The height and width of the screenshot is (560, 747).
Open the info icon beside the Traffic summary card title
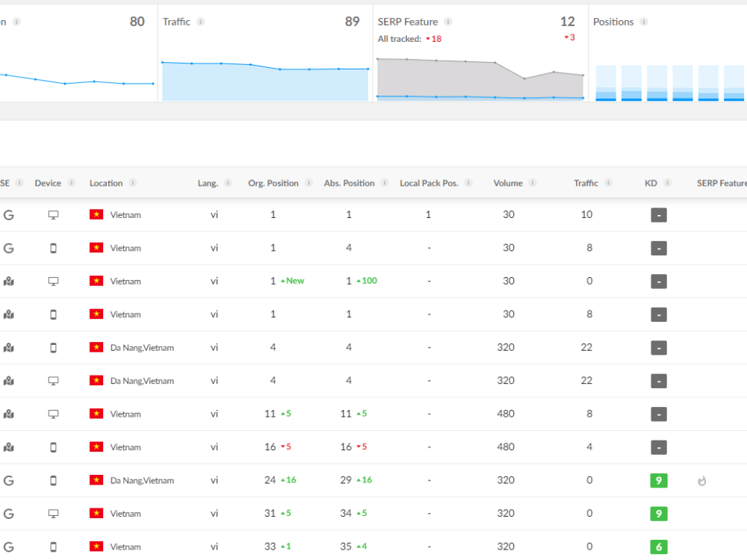tap(200, 22)
